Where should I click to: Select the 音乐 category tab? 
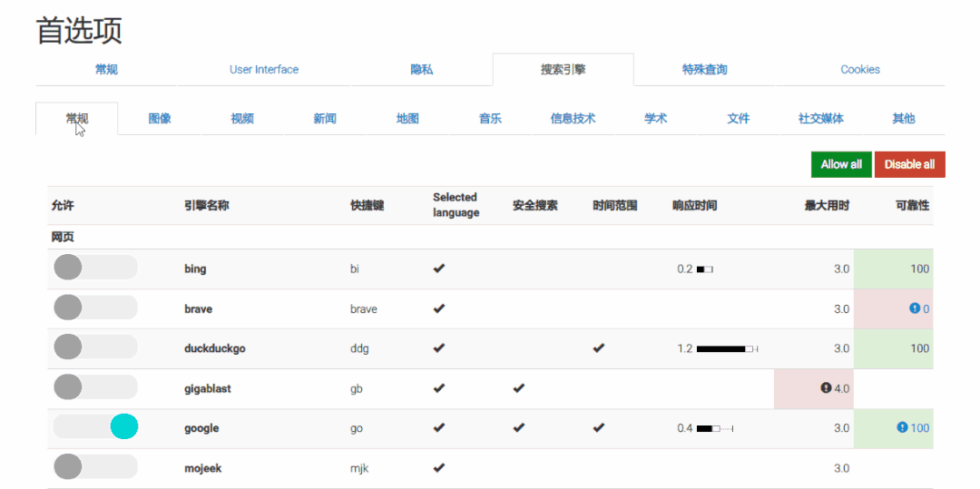click(x=491, y=119)
